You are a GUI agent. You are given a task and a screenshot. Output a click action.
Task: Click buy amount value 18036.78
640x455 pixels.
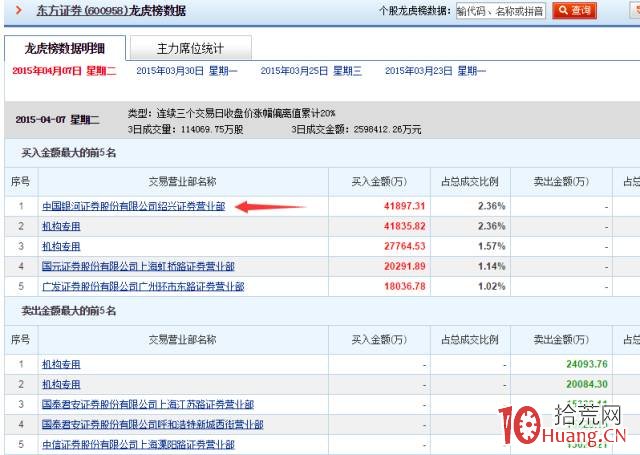(404, 286)
